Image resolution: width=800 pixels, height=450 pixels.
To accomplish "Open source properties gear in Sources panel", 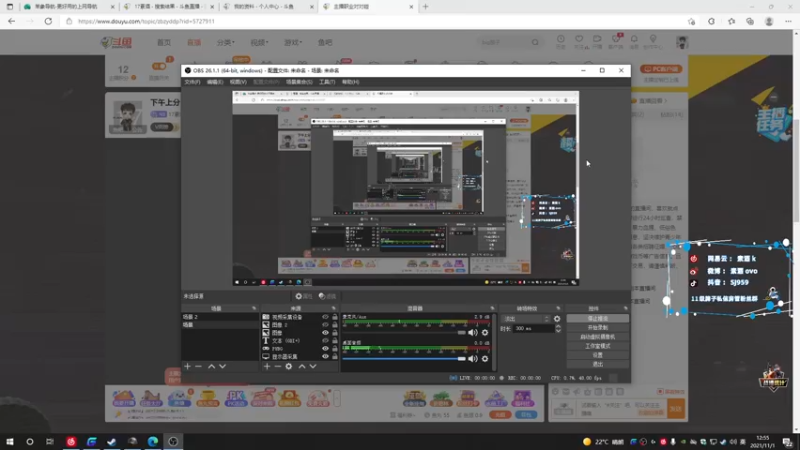I will click(289, 366).
